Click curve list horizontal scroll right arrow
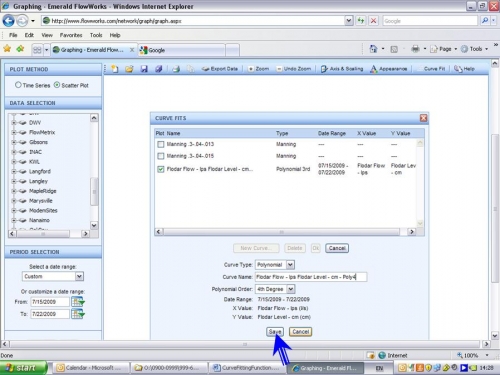500x375 pixels. (412, 232)
